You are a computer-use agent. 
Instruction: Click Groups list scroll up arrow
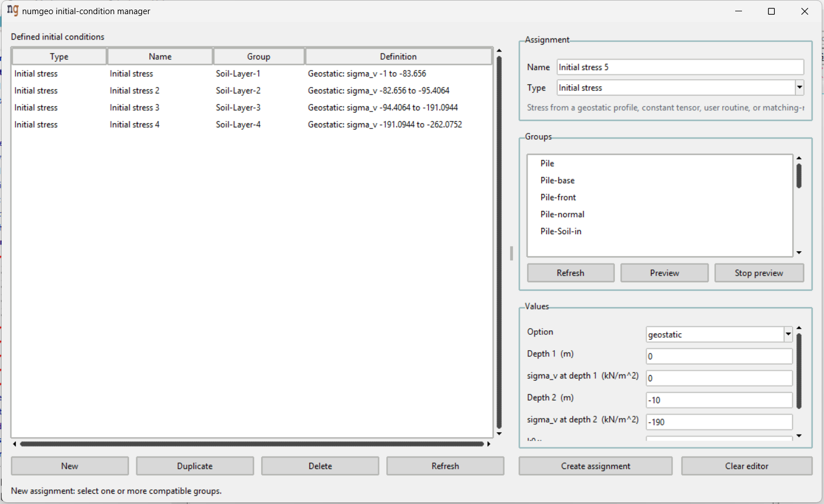[x=799, y=158]
